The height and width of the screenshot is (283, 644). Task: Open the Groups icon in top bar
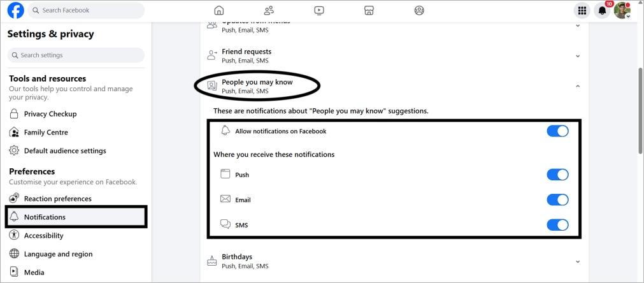point(419,10)
